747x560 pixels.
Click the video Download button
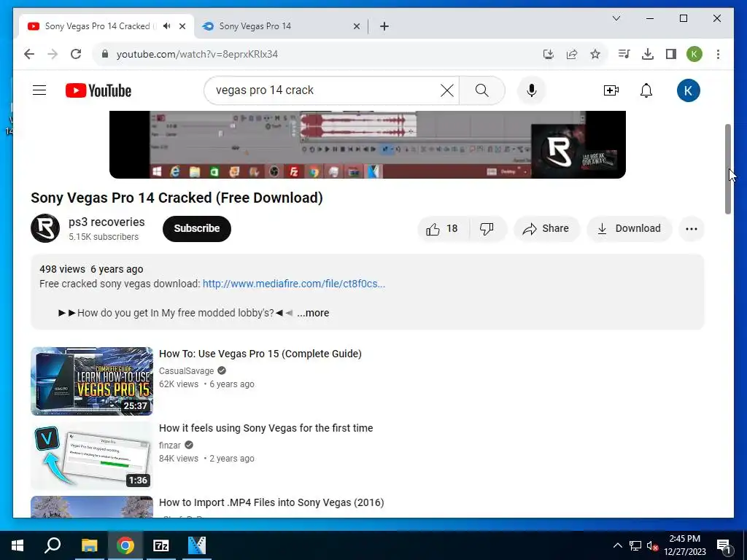[629, 228]
